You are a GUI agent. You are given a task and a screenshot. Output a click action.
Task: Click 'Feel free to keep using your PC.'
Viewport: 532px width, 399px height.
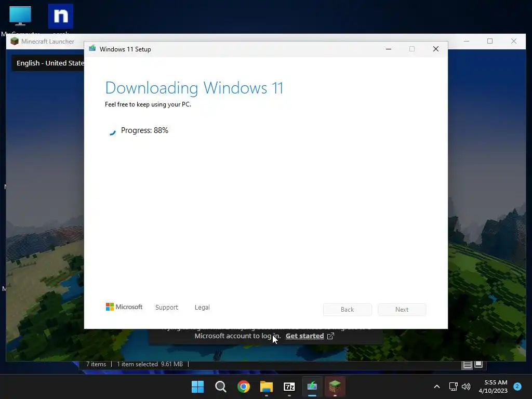click(x=148, y=104)
